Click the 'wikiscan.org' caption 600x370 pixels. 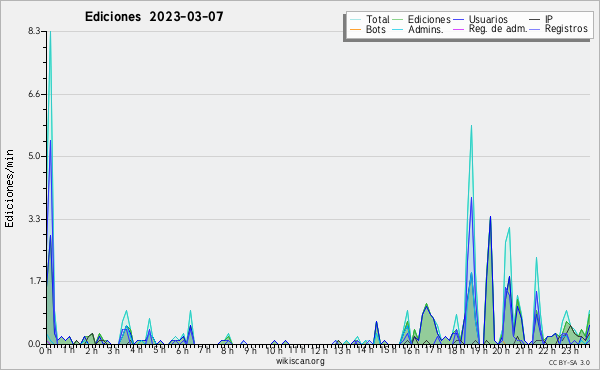tap(300, 361)
